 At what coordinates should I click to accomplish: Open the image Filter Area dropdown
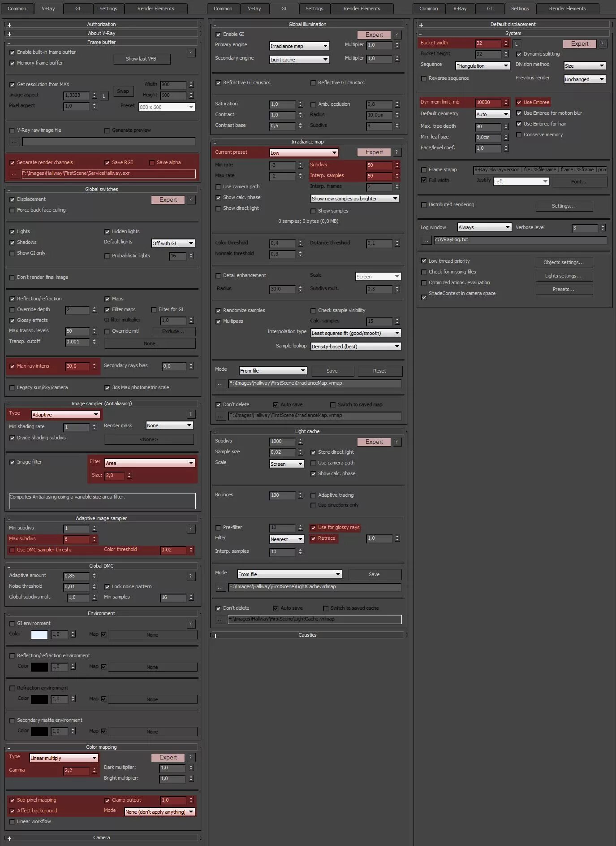[150, 463]
